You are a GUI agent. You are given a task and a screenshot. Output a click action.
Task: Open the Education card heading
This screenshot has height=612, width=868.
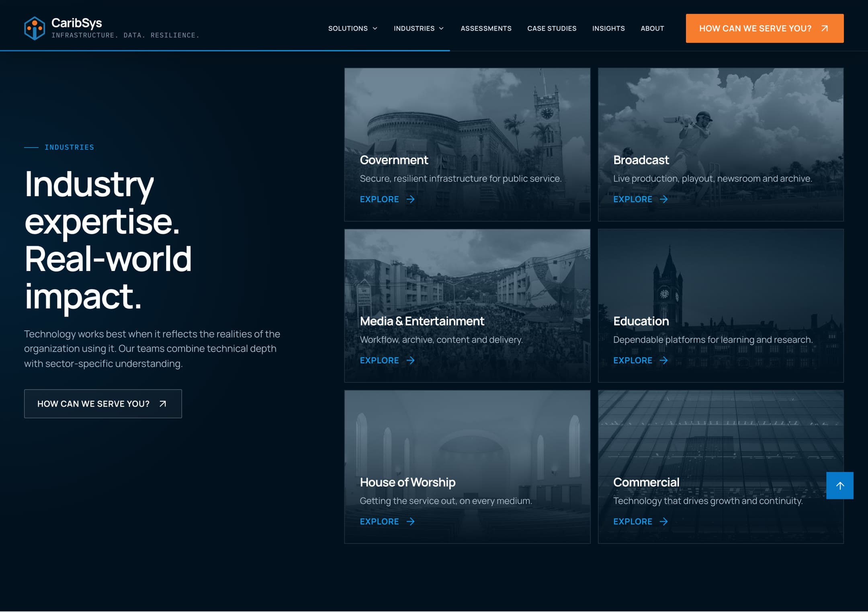click(641, 321)
